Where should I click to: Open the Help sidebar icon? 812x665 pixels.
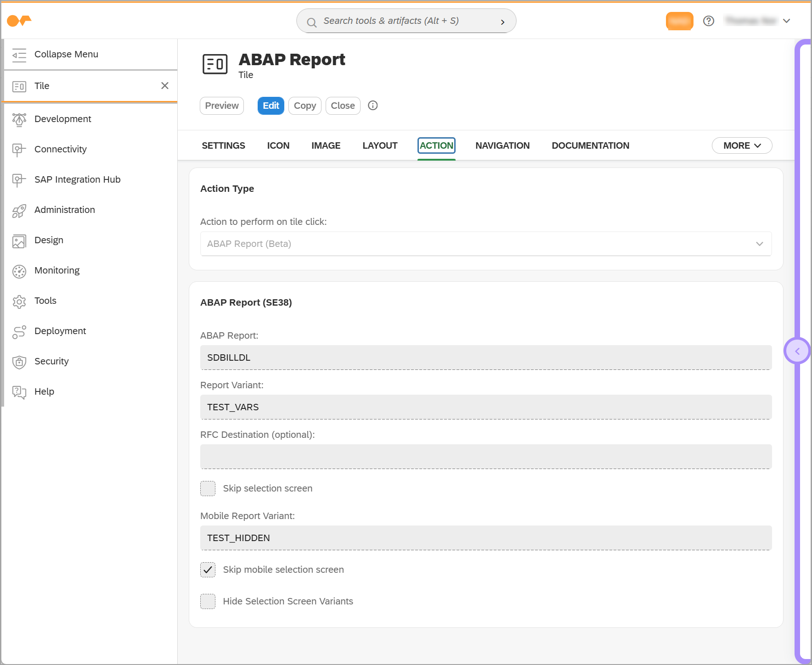(19, 391)
